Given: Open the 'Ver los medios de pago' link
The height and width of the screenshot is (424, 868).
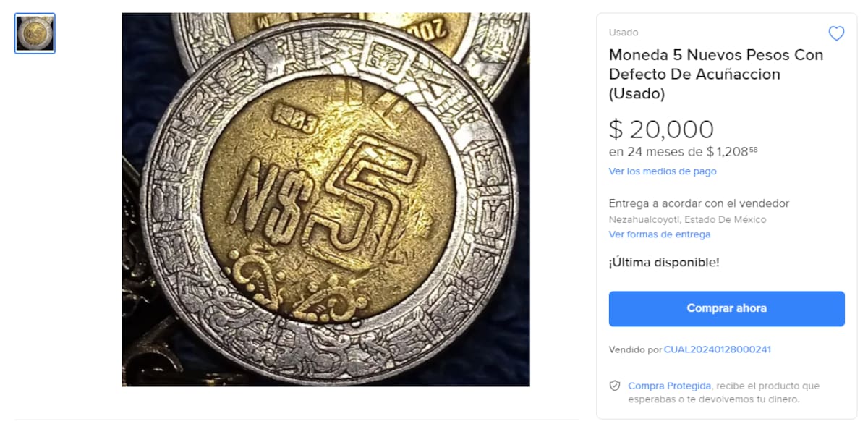Looking at the screenshot, I should click(x=662, y=171).
